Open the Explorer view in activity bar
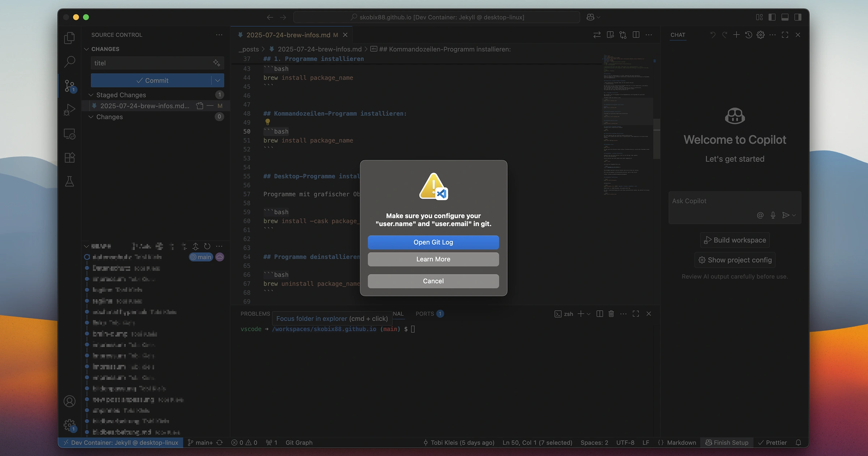 69,38
